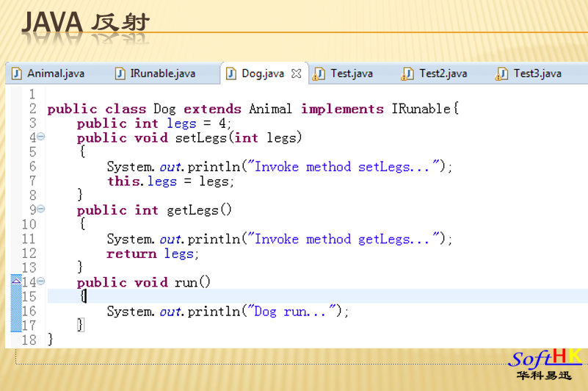Click 'run' method name on line 14
Image resolution: width=588 pixels, height=391 pixels.
pos(186,282)
